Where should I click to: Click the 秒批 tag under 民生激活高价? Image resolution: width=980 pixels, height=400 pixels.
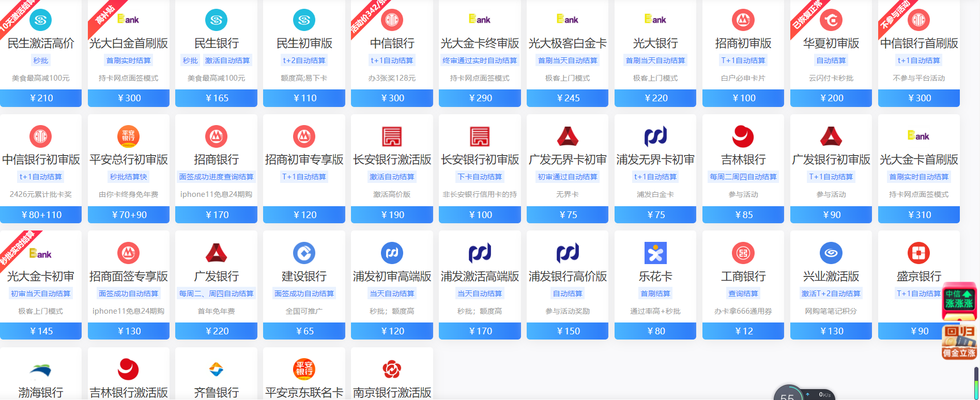point(41,60)
